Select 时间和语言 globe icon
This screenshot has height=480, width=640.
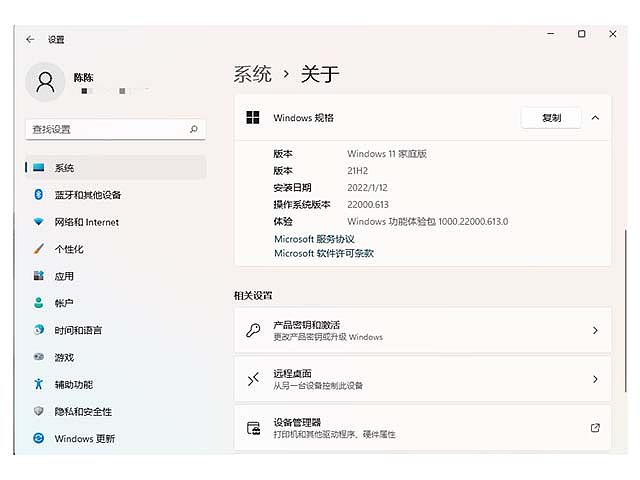coord(39,330)
